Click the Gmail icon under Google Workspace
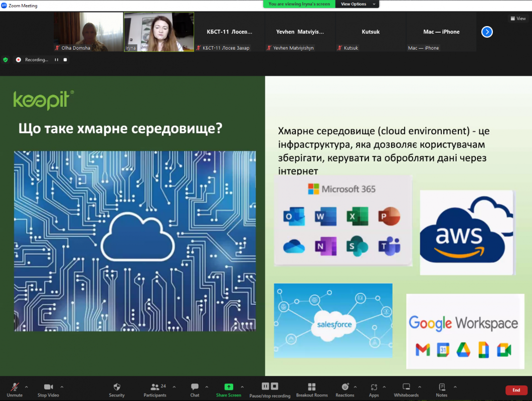532x401 pixels. click(423, 350)
